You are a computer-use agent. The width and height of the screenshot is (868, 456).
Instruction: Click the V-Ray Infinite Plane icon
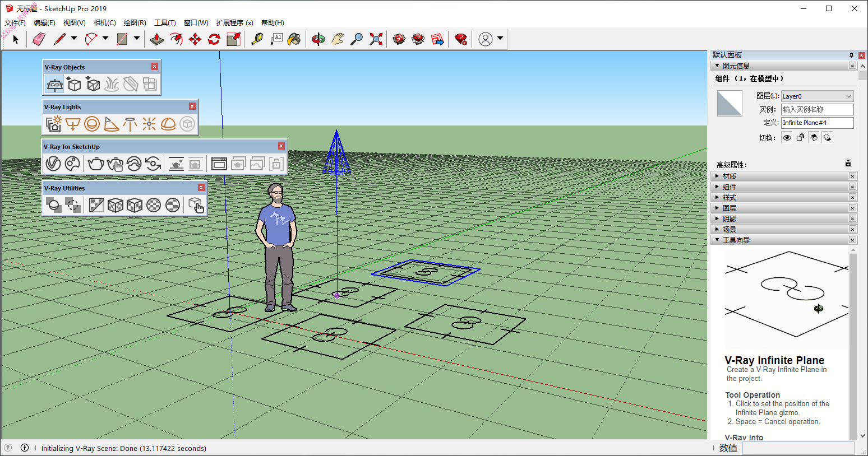click(x=54, y=85)
